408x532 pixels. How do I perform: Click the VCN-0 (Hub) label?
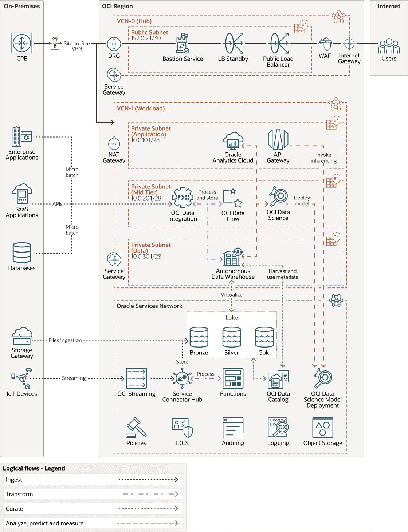pos(134,21)
